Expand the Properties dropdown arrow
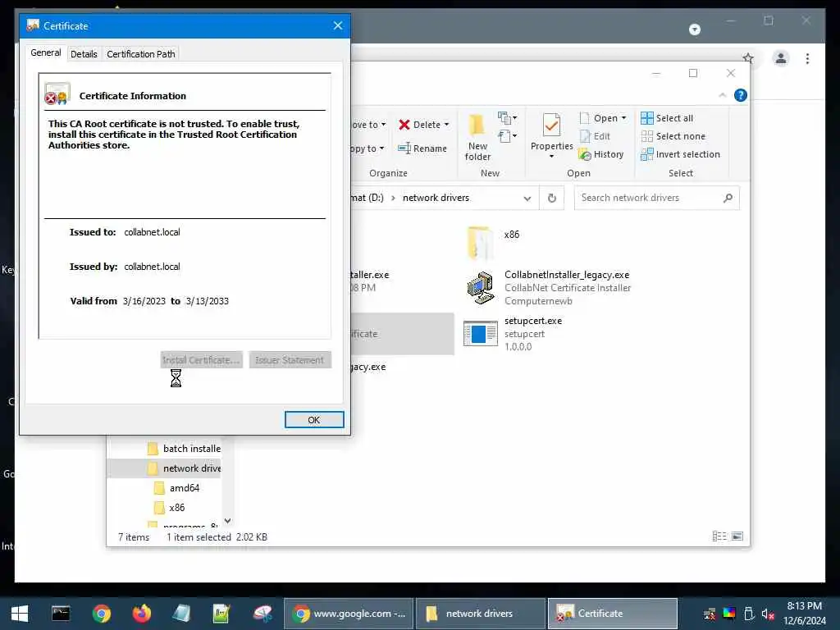 click(551, 157)
